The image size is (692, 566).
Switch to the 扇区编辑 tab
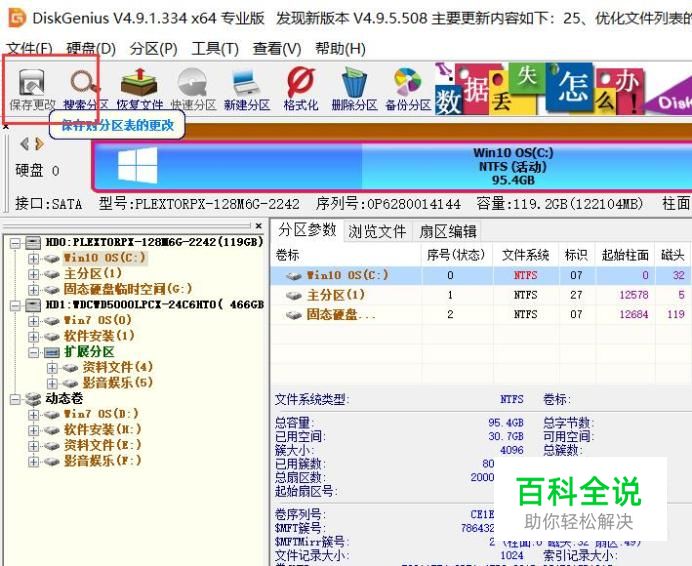448,231
